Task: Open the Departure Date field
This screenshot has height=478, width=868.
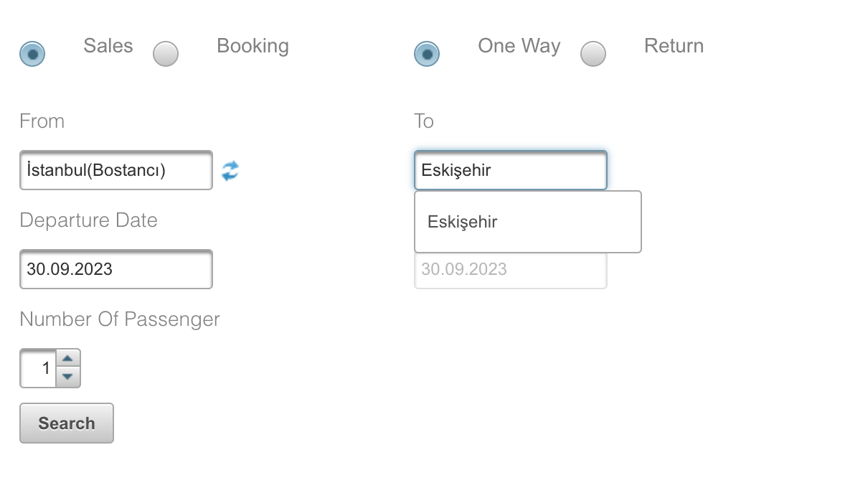Action: (116, 269)
